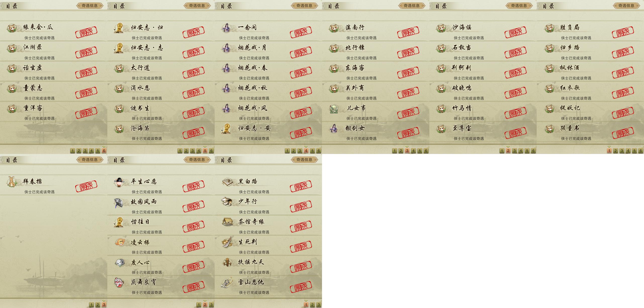Click the sword icon beside 生死判
This screenshot has width=644, height=308.
click(x=227, y=242)
